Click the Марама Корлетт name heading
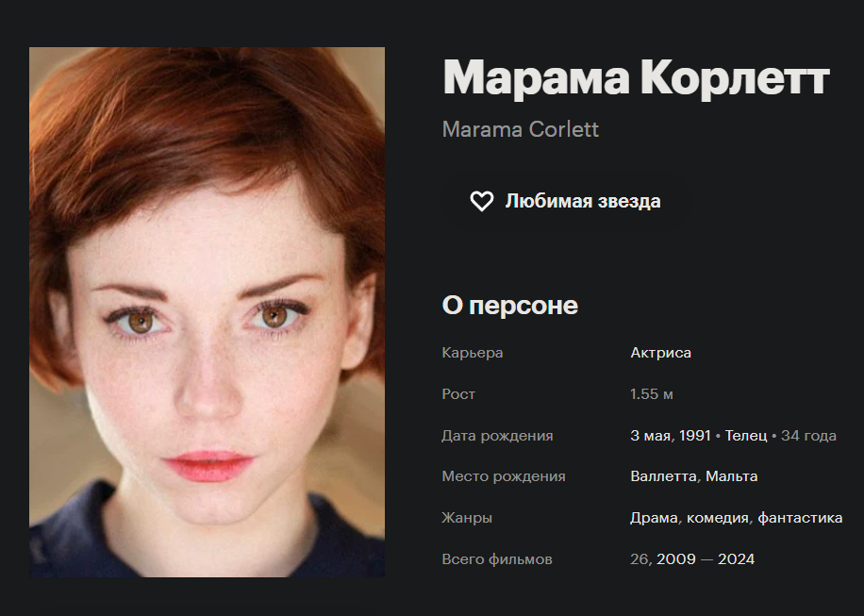Image resolution: width=864 pixels, height=616 pixels. (636, 78)
